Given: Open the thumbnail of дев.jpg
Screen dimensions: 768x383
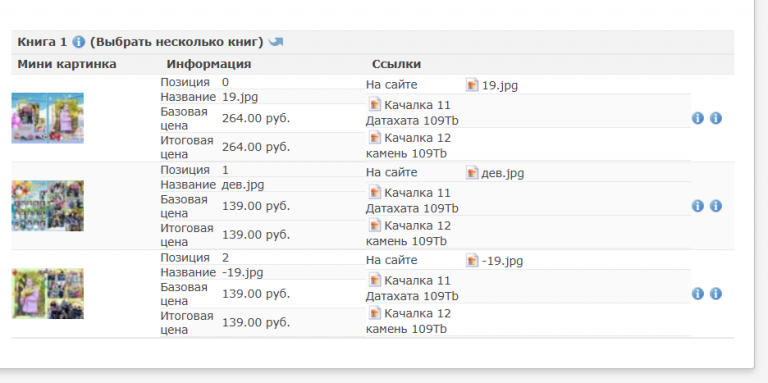Looking at the screenshot, I should pos(48,206).
